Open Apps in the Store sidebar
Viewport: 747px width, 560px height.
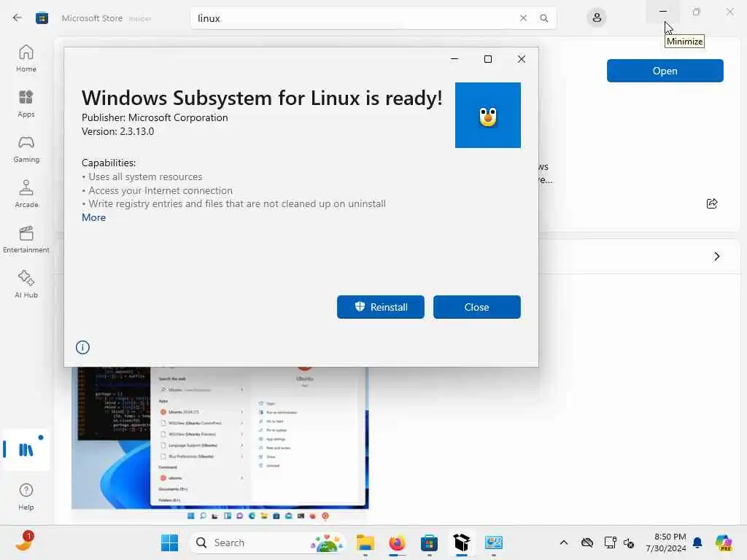point(26,104)
